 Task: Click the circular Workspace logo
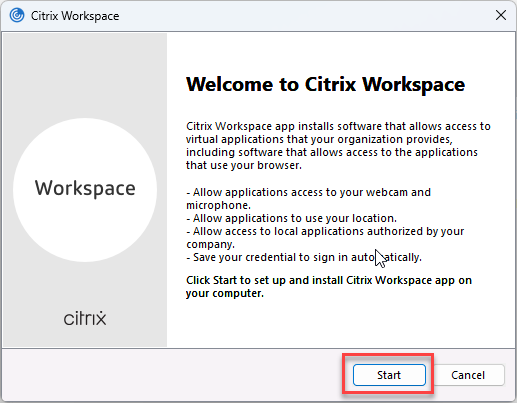click(85, 190)
